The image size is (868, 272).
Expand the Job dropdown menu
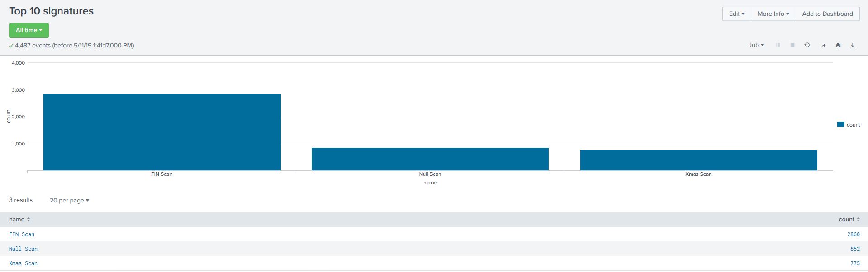coord(756,45)
